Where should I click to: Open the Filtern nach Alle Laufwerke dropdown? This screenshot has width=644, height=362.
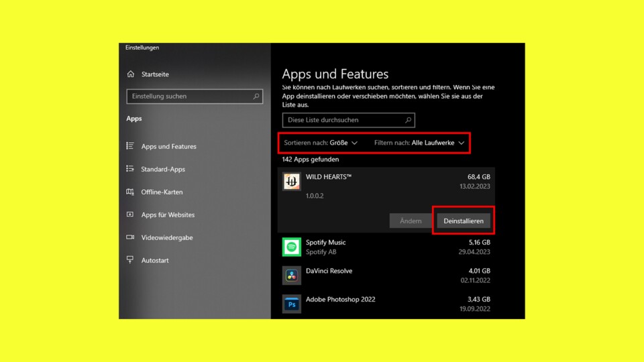419,143
